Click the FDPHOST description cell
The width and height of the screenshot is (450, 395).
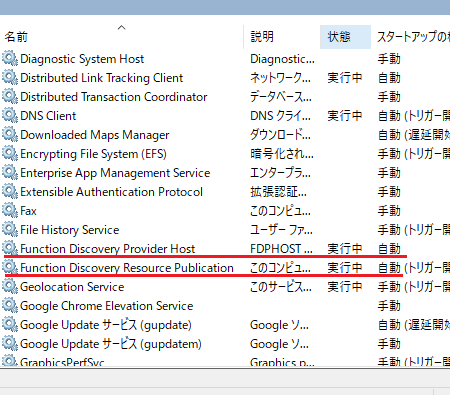[x=281, y=249]
